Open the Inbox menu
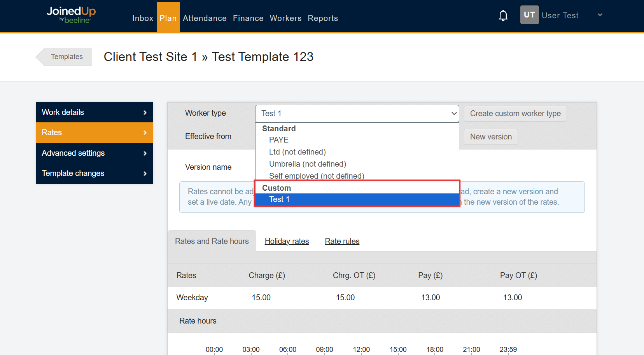This screenshot has width=644, height=355. point(143,18)
